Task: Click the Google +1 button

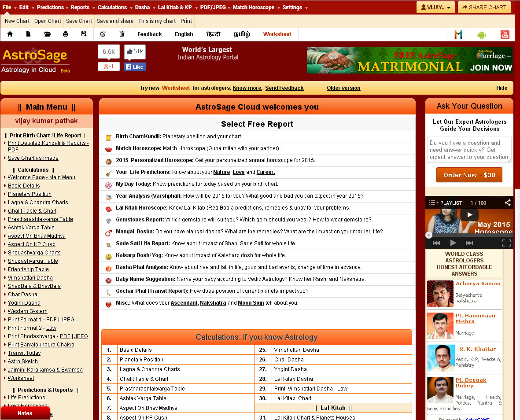Action: click(108, 66)
